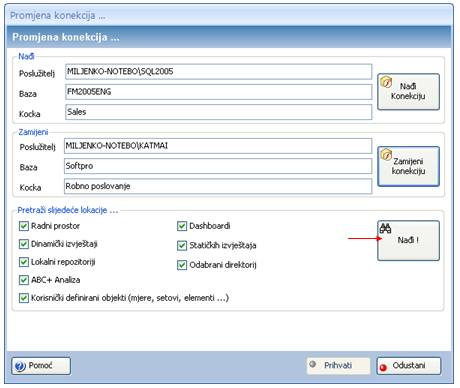Accept changes with the Prihvati button
Screen dimensions: 460x388
(x=338, y=366)
